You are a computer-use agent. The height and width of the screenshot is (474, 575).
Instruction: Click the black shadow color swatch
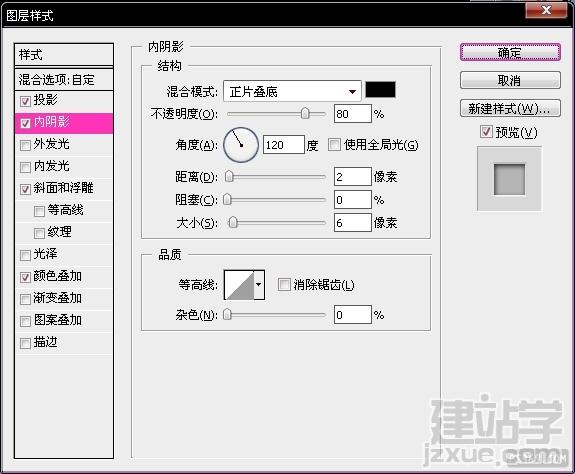pos(381,90)
